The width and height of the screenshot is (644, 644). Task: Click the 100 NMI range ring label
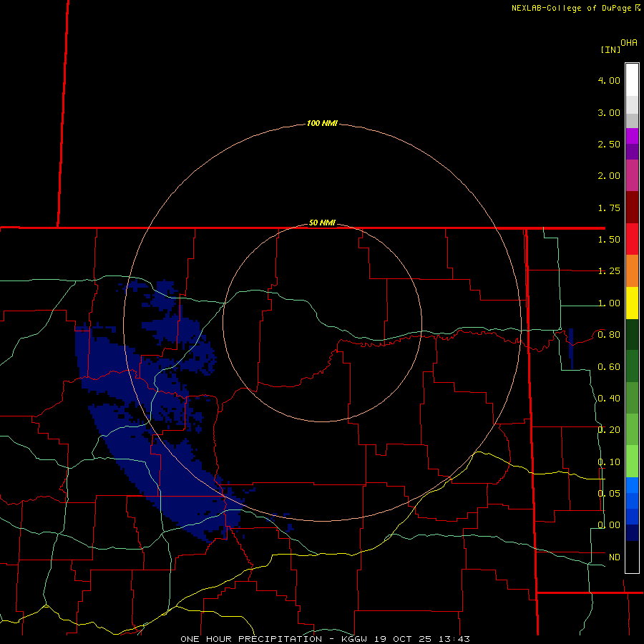coord(322,123)
